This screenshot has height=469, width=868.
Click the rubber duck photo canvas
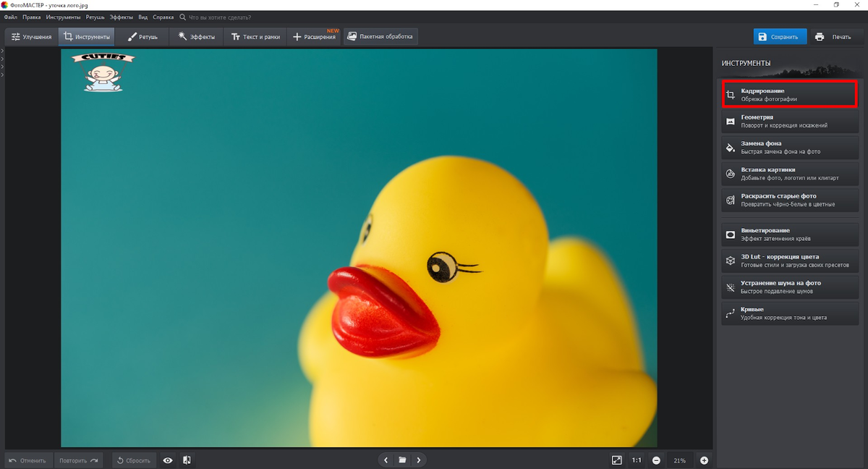tap(359, 248)
